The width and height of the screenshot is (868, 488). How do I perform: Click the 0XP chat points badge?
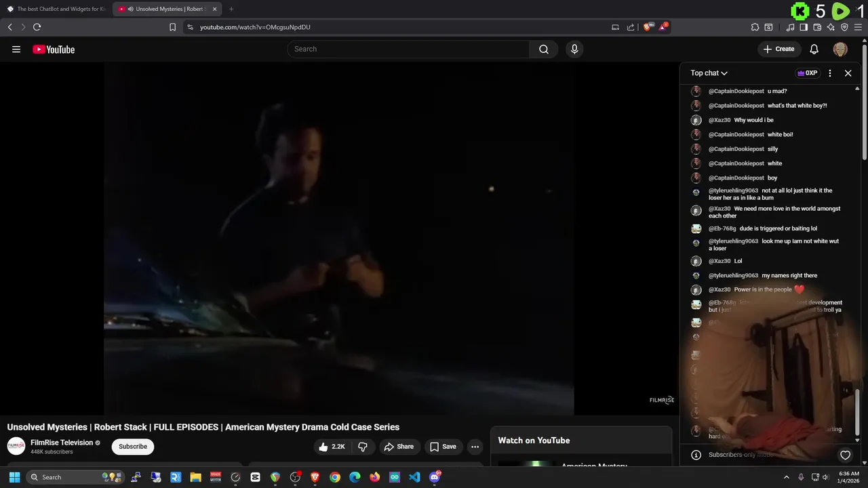[x=807, y=73]
